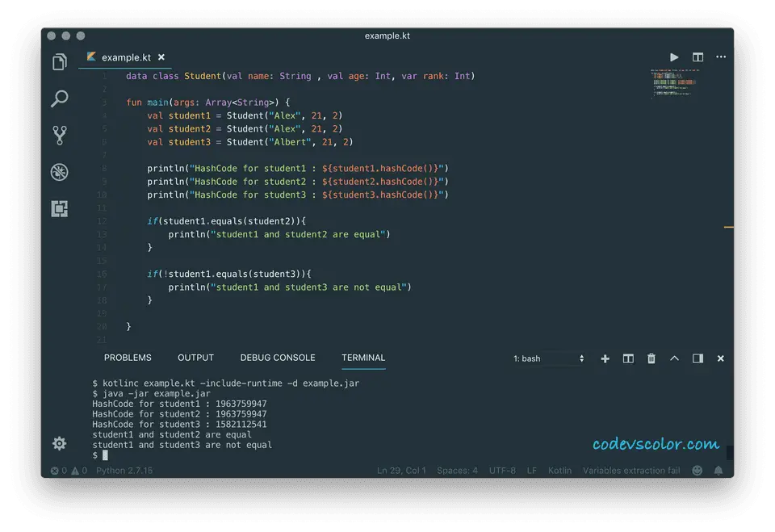This screenshot has height=532, width=775.
Task: Open the Debug view
Action: (x=59, y=172)
